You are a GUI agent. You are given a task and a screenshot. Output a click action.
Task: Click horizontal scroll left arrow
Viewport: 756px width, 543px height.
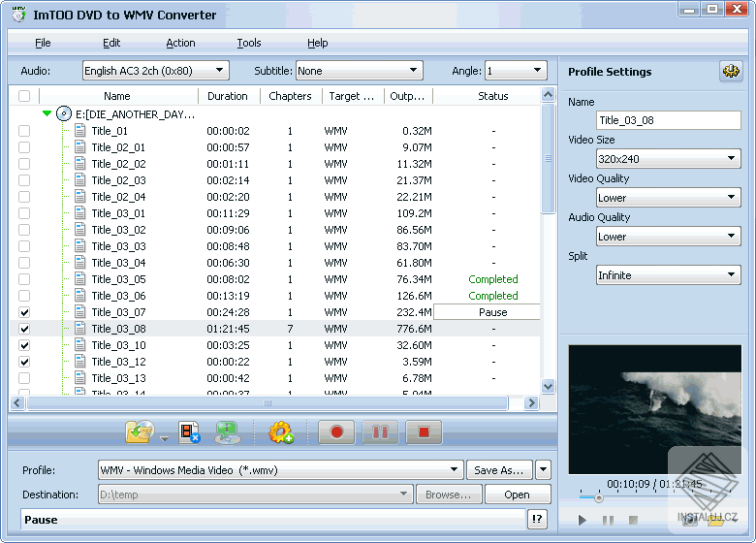[x=17, y=402]
